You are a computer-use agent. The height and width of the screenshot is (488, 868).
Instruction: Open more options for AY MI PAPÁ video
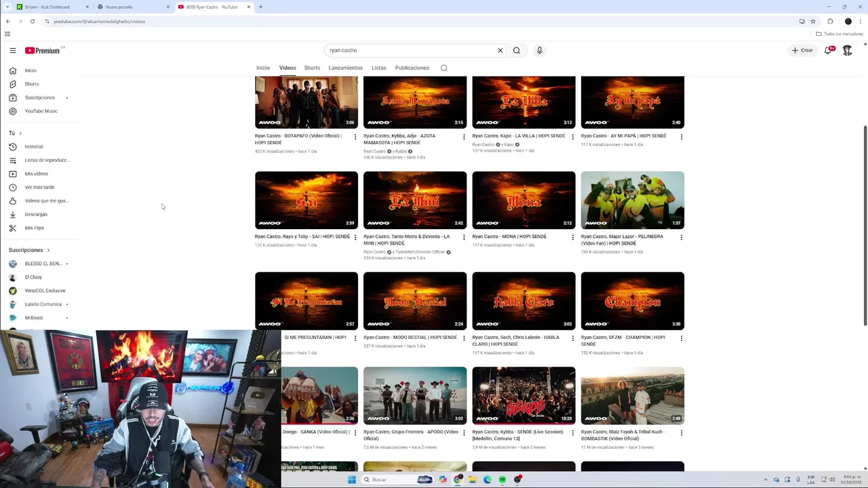pyautogui.click(x=682, y=137)
